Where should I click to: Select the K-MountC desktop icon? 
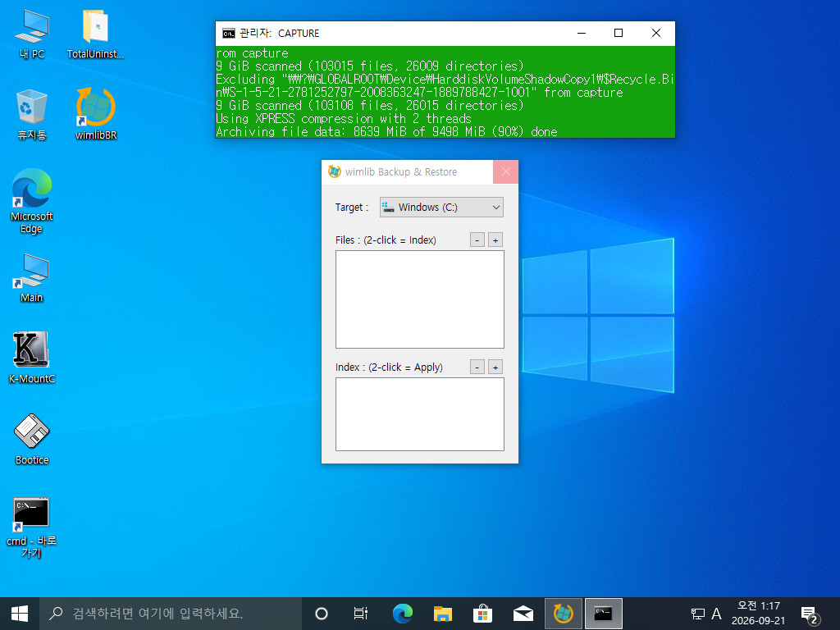pyautogui.click(x=32, y=357)
